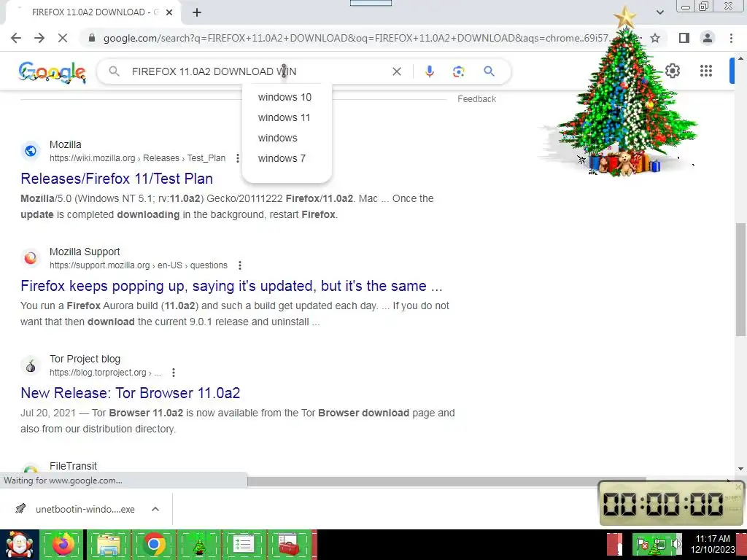Open the Chrome three-dot menu
747x560 pixels.
tap(731, 38)
